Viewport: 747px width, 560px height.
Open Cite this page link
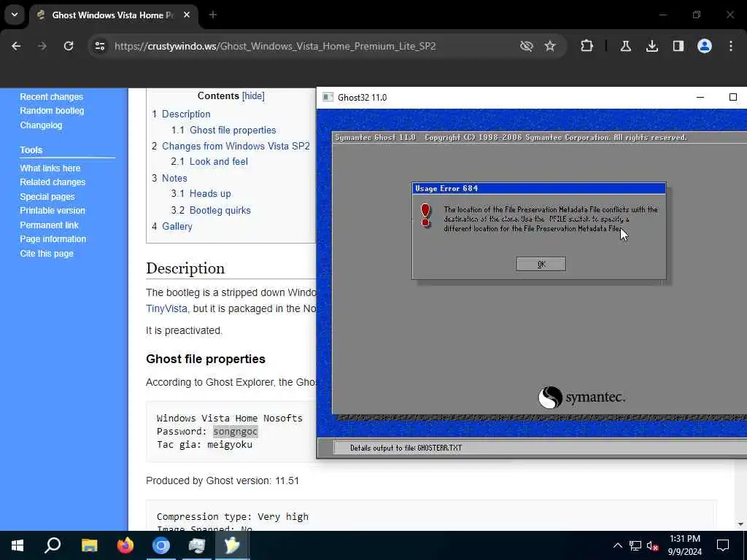(x=47, y=253)
